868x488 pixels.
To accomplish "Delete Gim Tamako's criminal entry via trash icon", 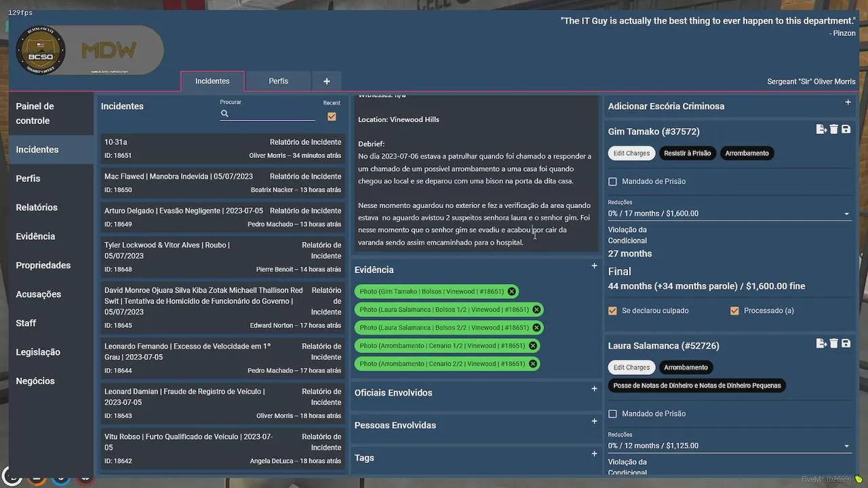I will pyautogui.click(x=834, y=129).
